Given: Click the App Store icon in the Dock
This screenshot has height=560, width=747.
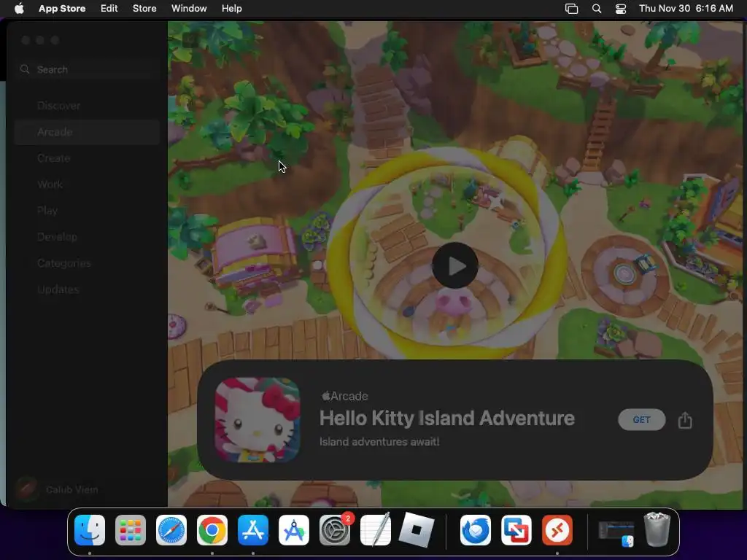Looking at the screenshot, I should [253, 530].
